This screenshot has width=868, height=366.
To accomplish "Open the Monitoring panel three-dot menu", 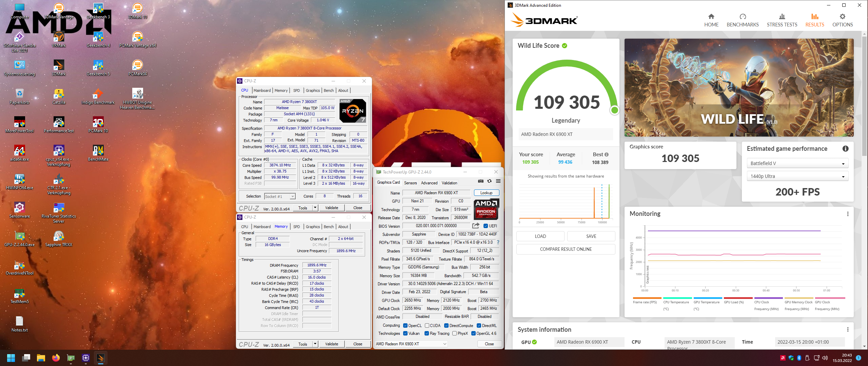I will tap(848, 214).
